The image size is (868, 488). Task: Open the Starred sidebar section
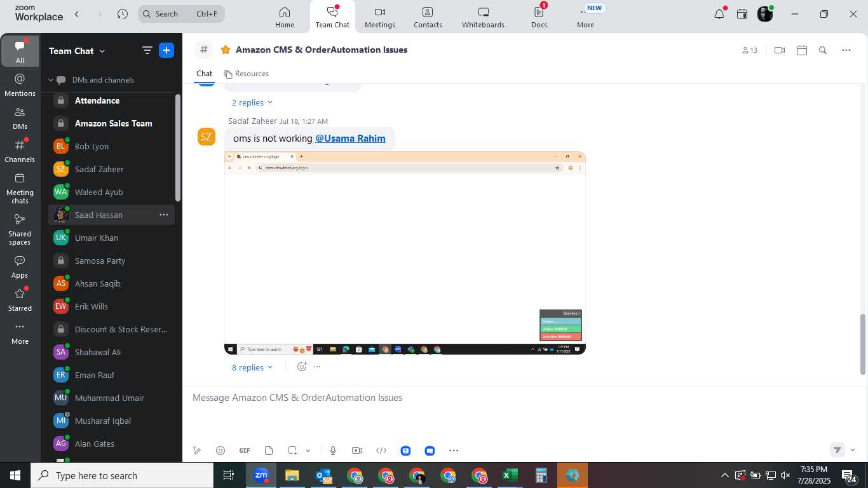pos(20,300)
